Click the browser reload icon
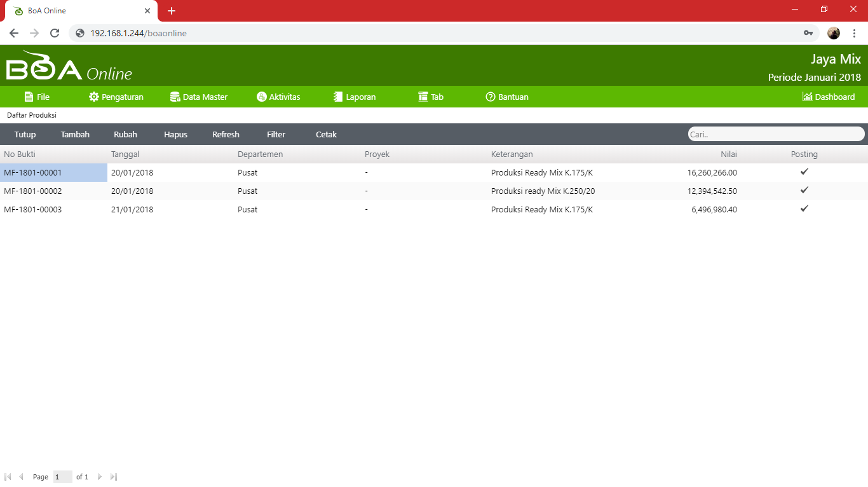This screenshot has height=487, width=868. 55,33
